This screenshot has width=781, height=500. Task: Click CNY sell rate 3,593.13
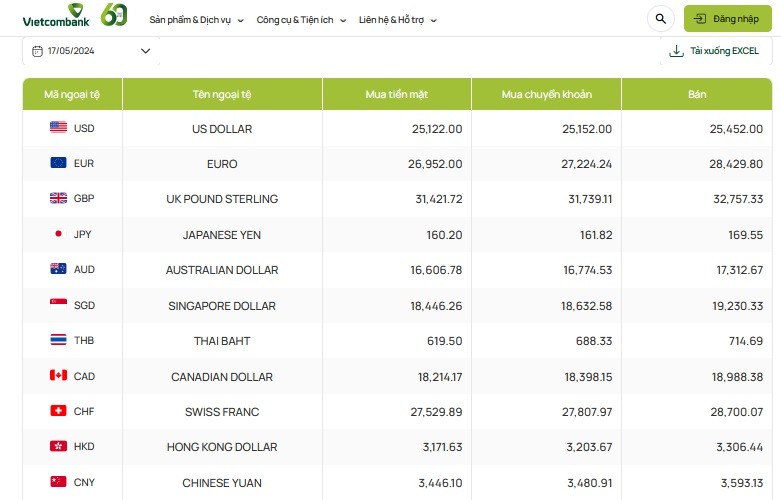pyautogui.click(x=742, y=483)
